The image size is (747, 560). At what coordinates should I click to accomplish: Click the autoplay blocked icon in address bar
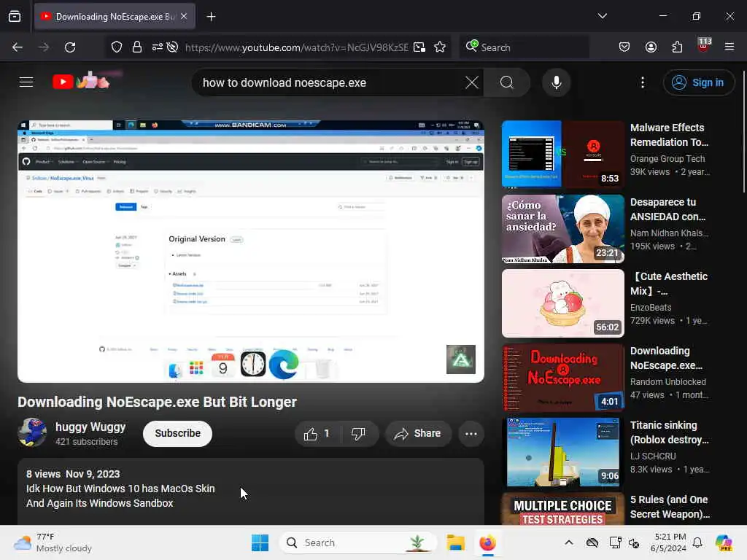point(172,47)
